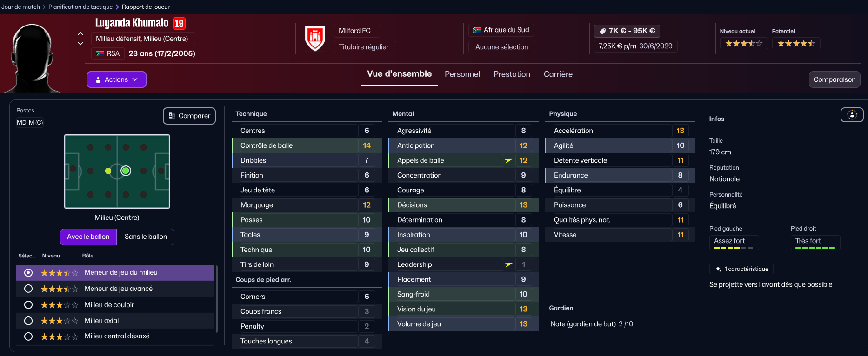Open the Carrière tab

(x=558, y=74)
